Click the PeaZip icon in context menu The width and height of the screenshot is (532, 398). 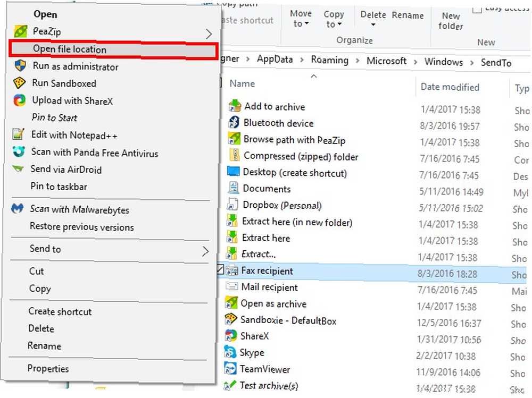pyautogui.click(x=20, y=31)
